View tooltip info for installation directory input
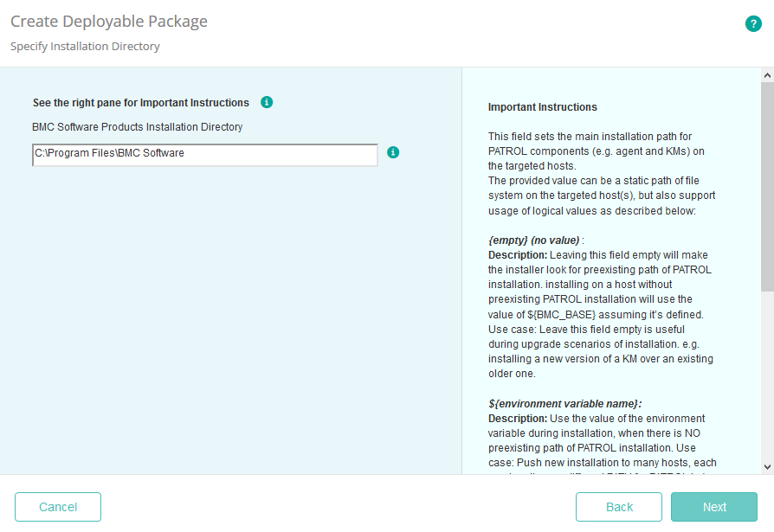The height and width of the screenshot is (532, 774). coord(393,152)
